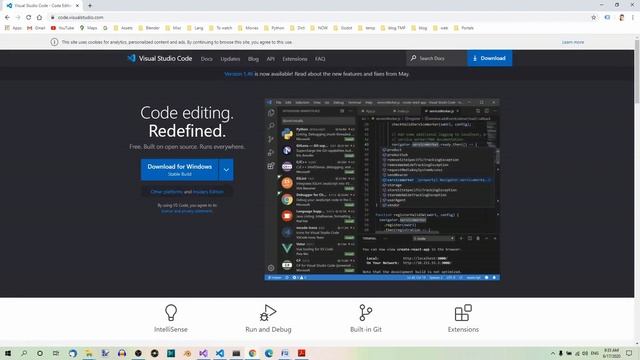Click Download for Windows Stable Build
Screen dimensions: 640x360
pyautogui.click(x=180, y=169)
